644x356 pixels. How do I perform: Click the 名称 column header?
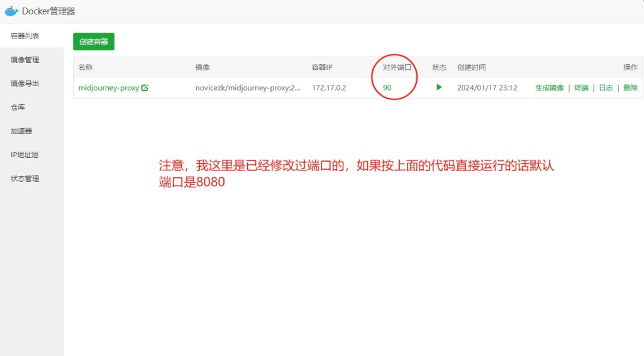(86, 67)
